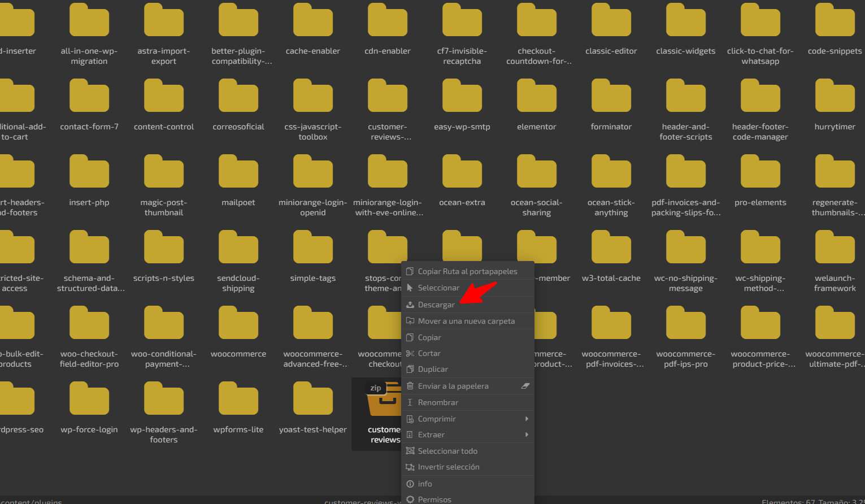Image resolution: width=865 pixels, height=504 pixels.
Task: Select Mover a una nueva carpeta
Action: [x=468, y=321]
